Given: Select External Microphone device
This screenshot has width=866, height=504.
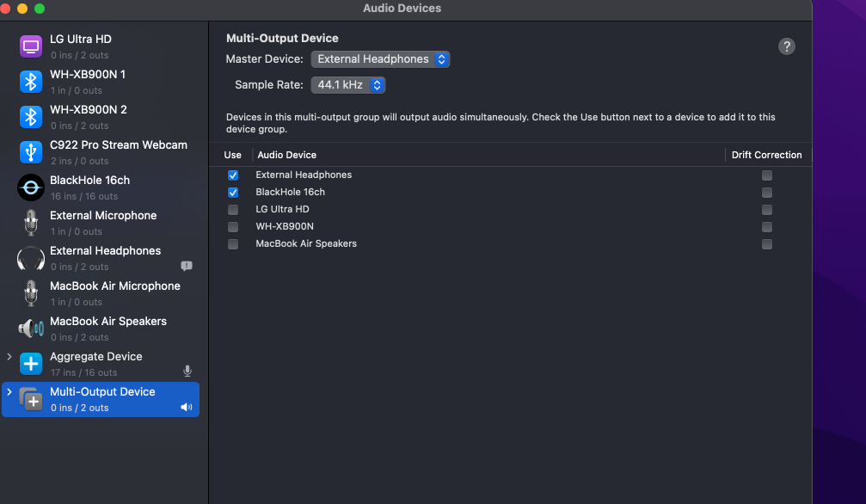Looking at the screenshot, I should (101, 223).
